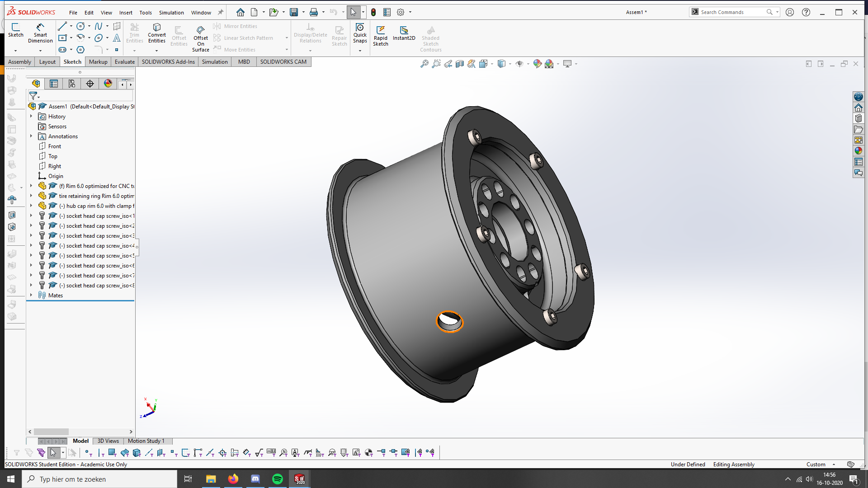Restore the Previous View
The height and width of the screenshot is (488, 868).
coord(448,64)
